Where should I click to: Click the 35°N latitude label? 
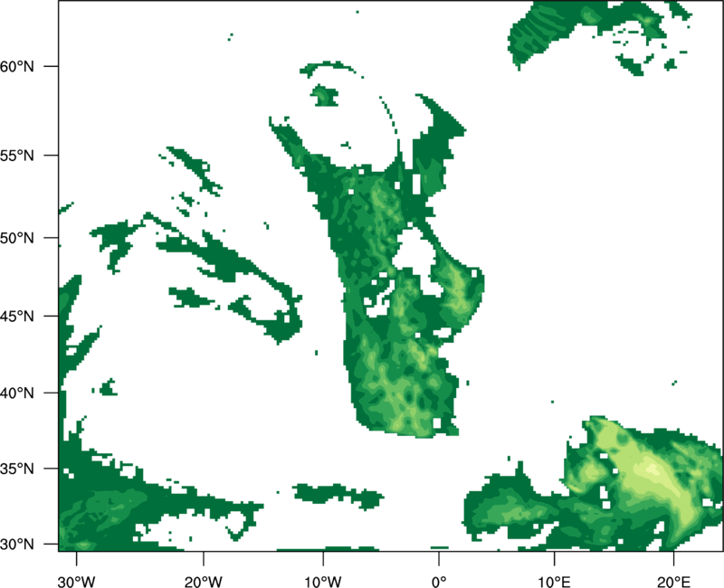click(17, 469)
